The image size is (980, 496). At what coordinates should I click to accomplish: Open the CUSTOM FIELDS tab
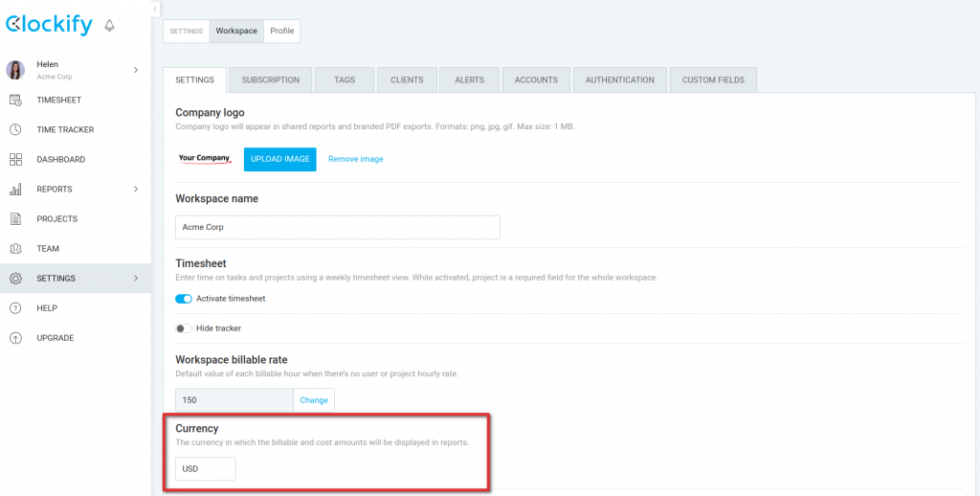[x=713, y=80]
